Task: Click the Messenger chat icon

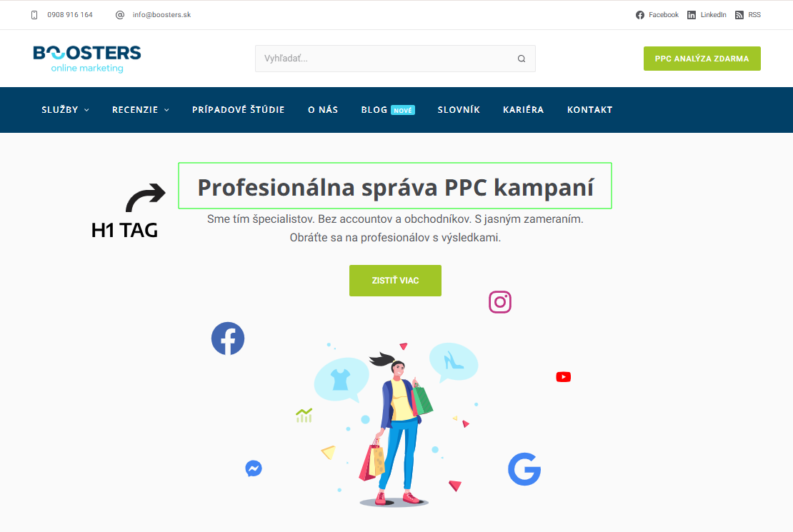Action: [x=254, y=468]
